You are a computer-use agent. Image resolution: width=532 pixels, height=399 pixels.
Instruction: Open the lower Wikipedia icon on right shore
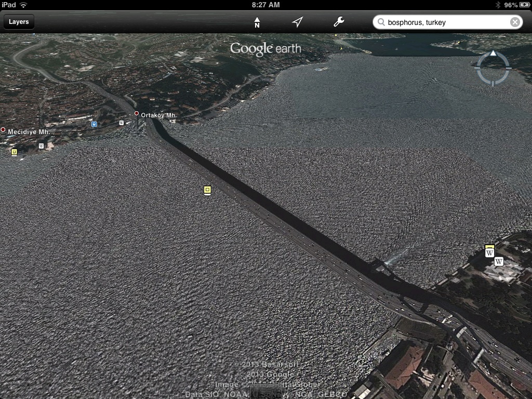tap(498, 262)
